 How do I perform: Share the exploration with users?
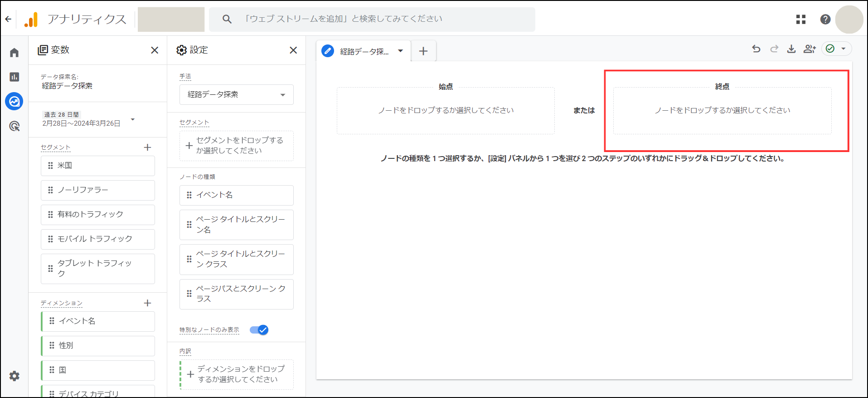click(810, 49)
